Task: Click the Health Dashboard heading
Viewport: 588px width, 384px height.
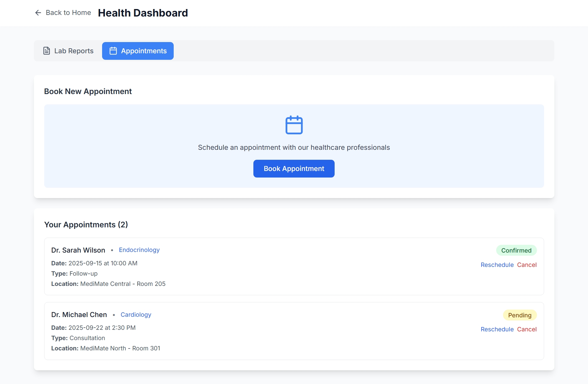Action: (x=143, y=13)
